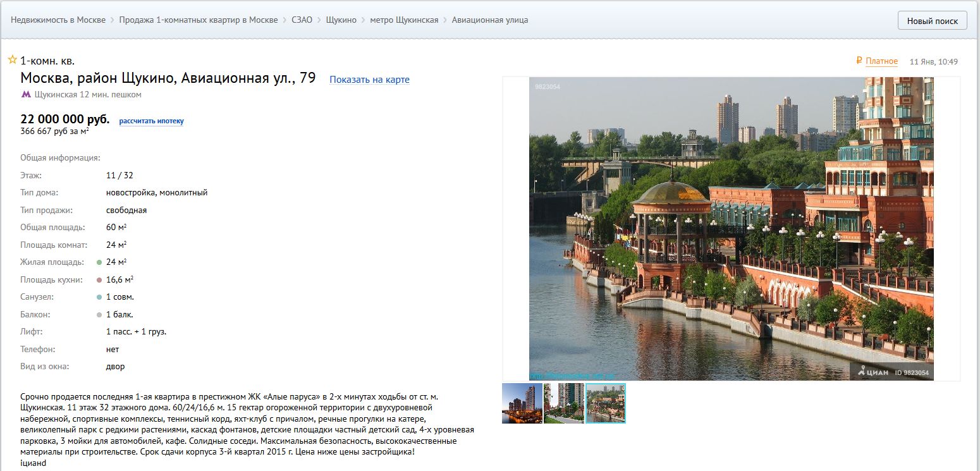
Task: Show the address with Показать на карте
Action: pos(369,80)
